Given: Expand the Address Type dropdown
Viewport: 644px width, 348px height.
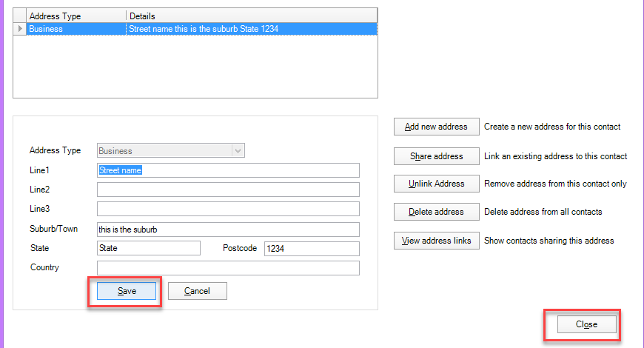Looking at the screenshot, I should click(238, 151).
